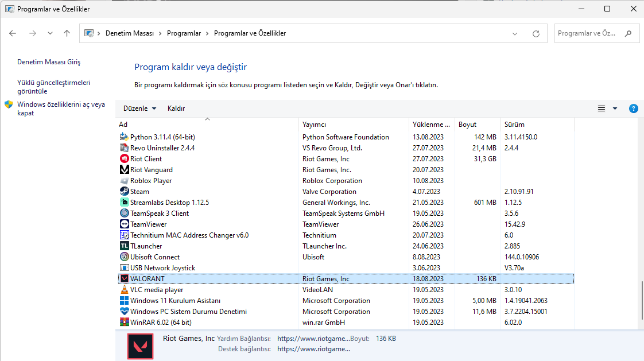Click the date 18.08.2023 cell

(x=428, y=279)
